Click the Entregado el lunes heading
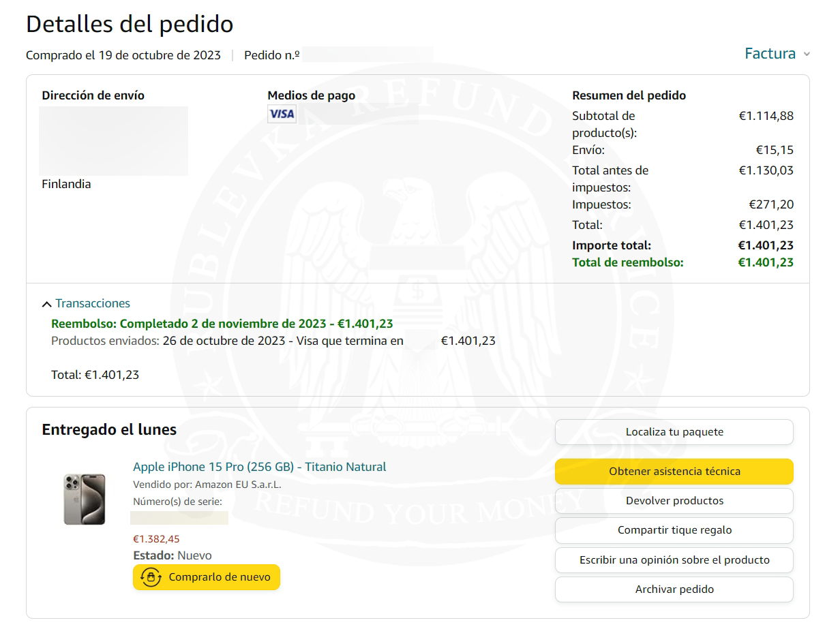Viewport: 840px width, 629px height. click(109, 430)
